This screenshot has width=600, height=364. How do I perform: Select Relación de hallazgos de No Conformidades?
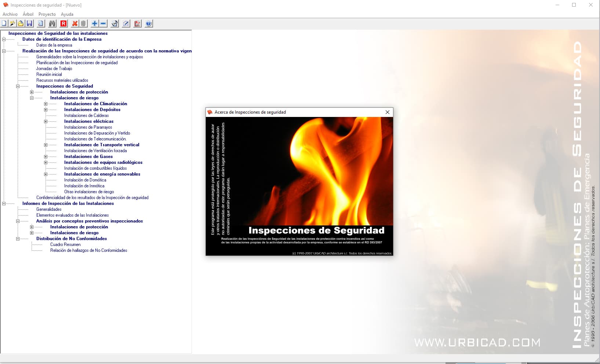pyautogui.click(x=88, y=250)
